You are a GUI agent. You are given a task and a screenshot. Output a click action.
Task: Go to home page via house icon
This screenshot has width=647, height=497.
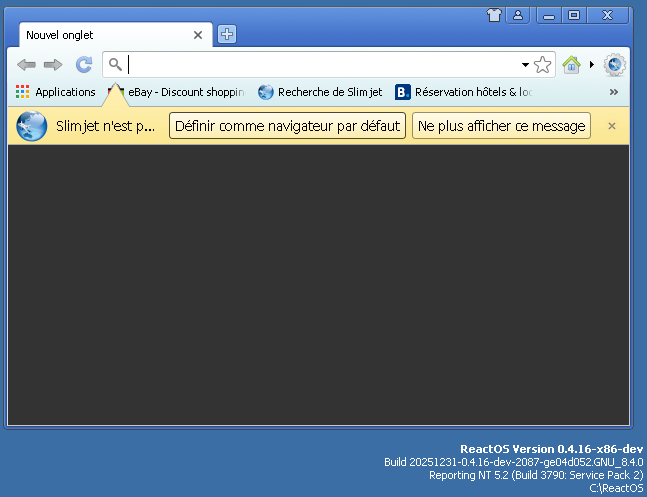[x=571, y=65]
